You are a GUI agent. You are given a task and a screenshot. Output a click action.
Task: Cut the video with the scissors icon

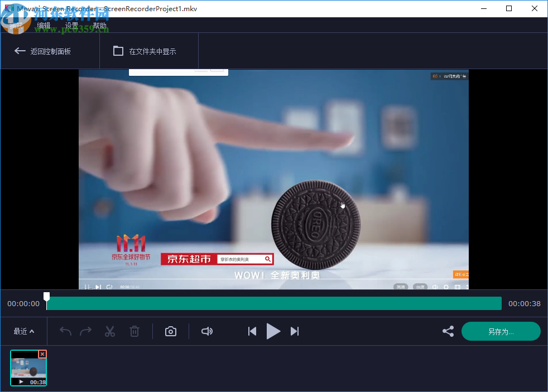[x=110, y=331]
